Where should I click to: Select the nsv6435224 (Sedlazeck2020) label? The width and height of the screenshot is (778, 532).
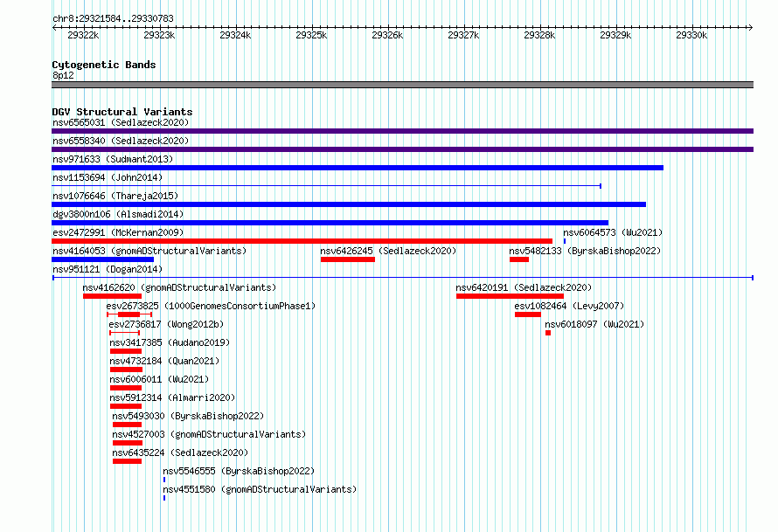pyautogui.click(x=180, y=453)
